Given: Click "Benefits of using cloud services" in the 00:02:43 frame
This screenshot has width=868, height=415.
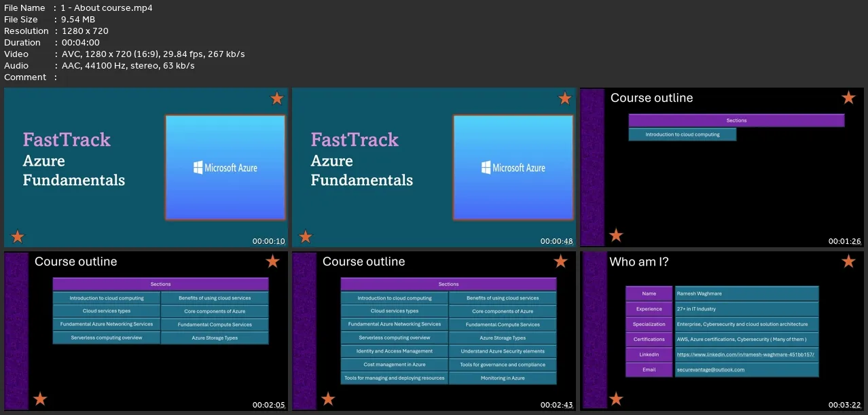Looking at the screenshot, I should coord(503,298).
